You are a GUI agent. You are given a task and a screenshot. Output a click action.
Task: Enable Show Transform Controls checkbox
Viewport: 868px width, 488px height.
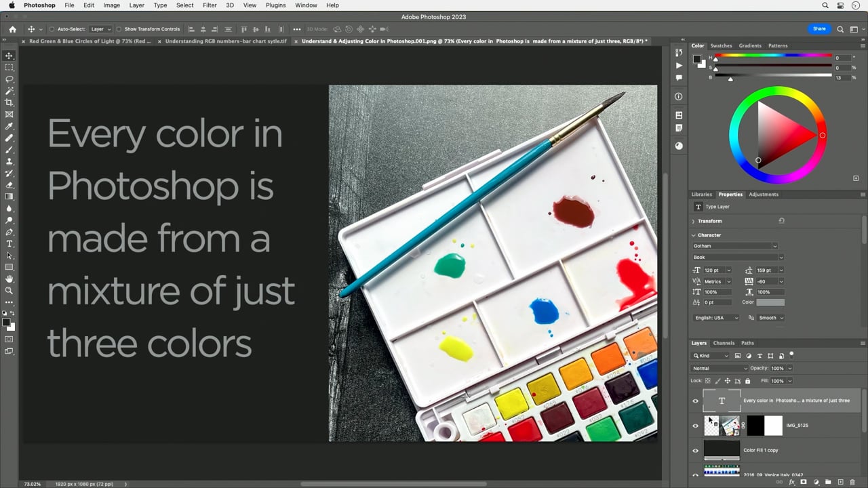click(119, 29)
